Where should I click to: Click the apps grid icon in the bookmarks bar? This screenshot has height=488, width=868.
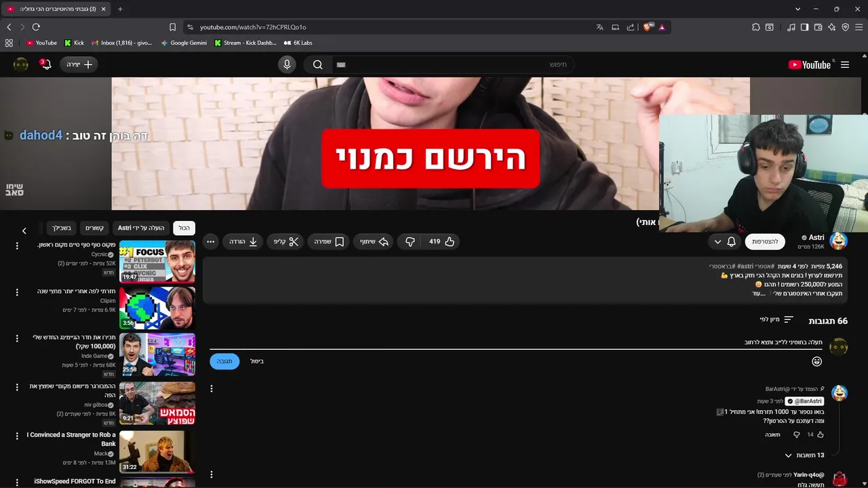click(9, 43)
